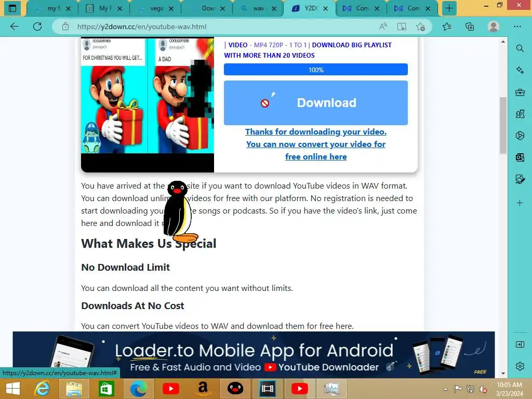532x399 pixels.
Task: Open the tab actions menu icon
Action: (12, 8)
